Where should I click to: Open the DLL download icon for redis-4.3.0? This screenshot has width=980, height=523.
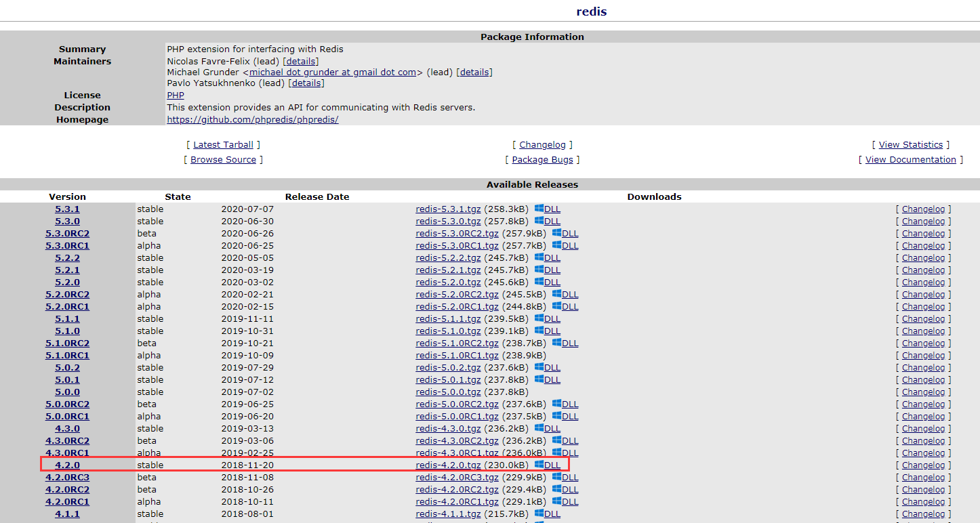click(541, 428)
